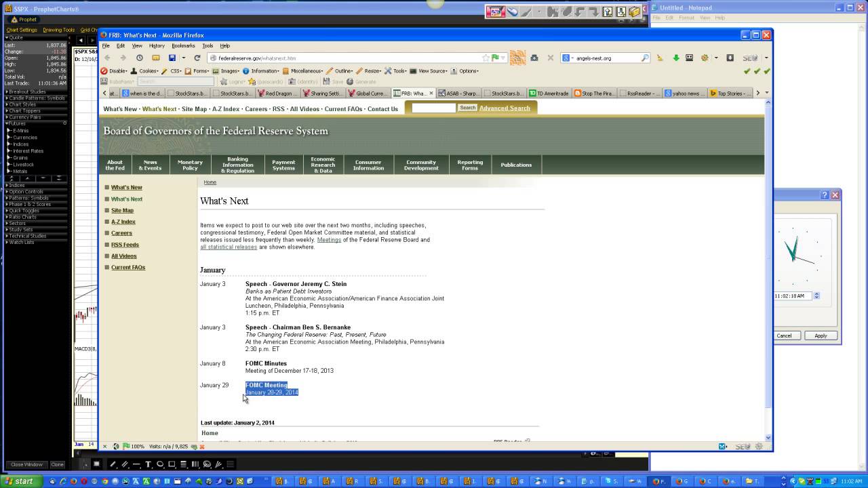Click Apply in the clock dialog
868x488 pixels.
coord(821,335)
